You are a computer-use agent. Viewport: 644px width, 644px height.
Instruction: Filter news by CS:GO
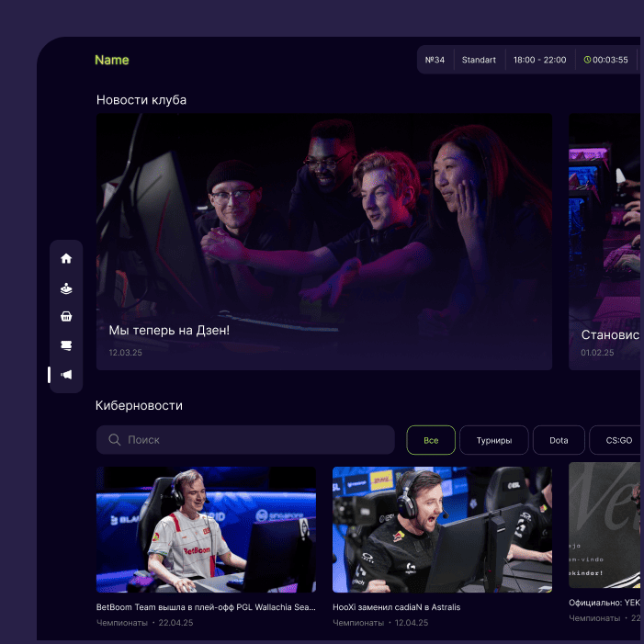click(617, 440)
